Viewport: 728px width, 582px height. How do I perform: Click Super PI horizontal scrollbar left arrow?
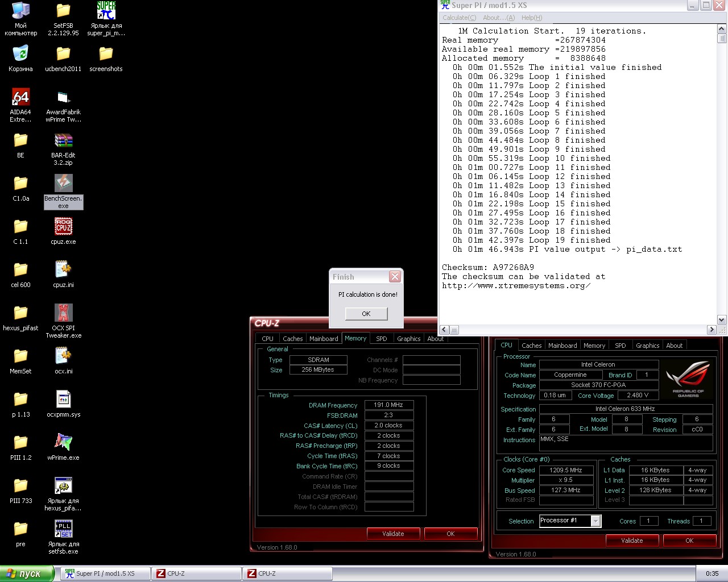(x=444, y=330)
